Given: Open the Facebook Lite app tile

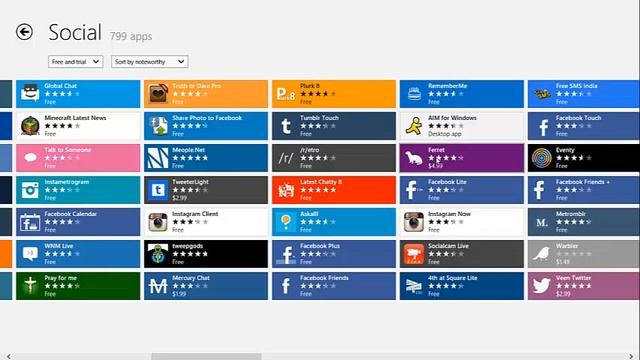Looking at the screenshot, I should [462, 190].
